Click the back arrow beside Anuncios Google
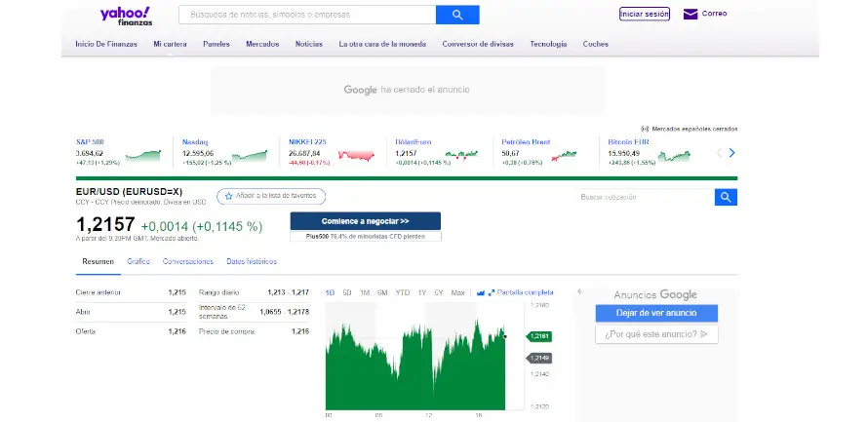The height and width of the screenshot is (422, 868). tap(579, 291)
